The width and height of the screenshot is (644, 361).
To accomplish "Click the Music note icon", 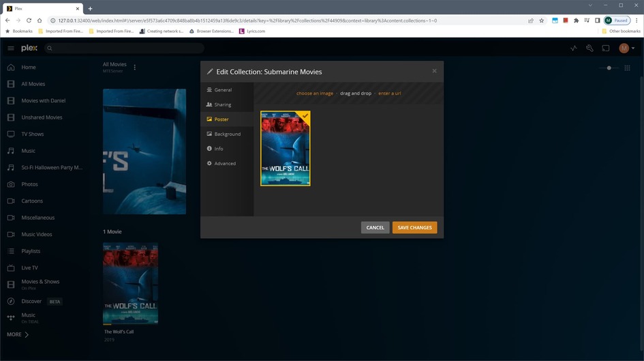I will pos(11,151).
